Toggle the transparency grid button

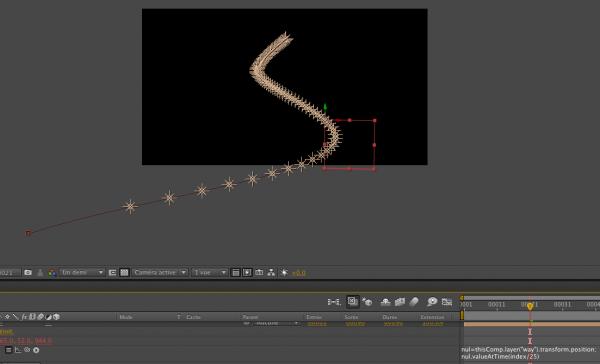[124, 273]
